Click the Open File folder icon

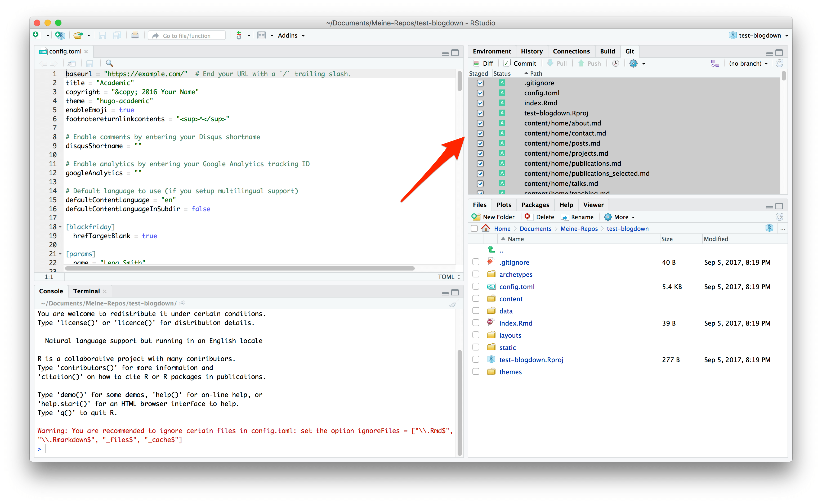pyautogui.click(x=78, y=35)
